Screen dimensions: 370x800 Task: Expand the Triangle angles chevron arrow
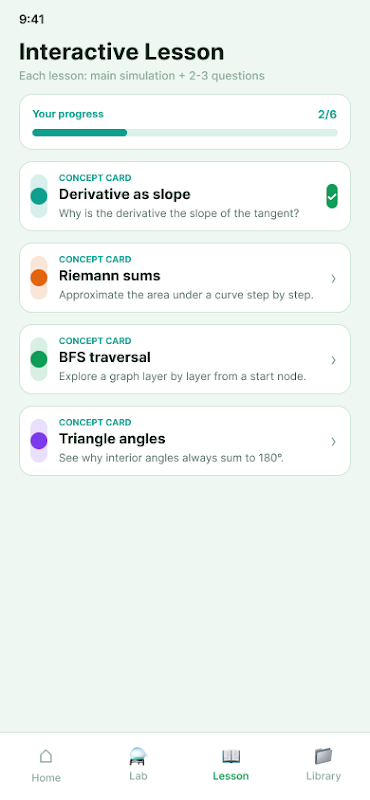[x=333, y=442]
